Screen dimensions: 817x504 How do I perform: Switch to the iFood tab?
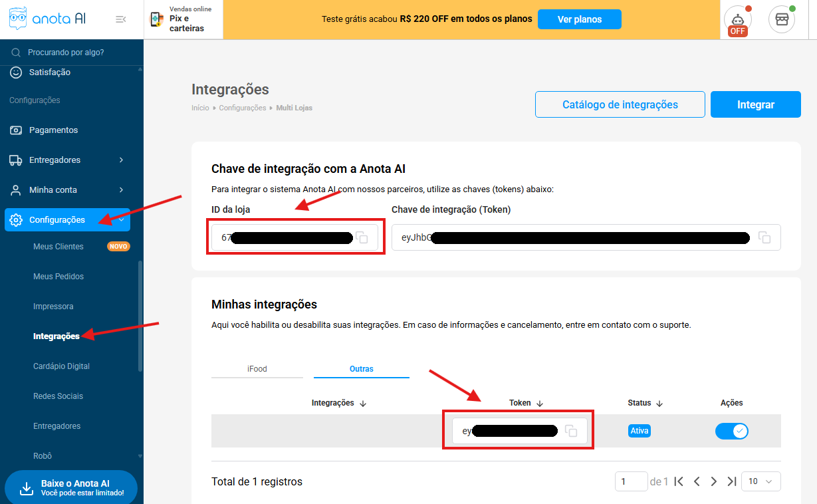coord(257,369)
